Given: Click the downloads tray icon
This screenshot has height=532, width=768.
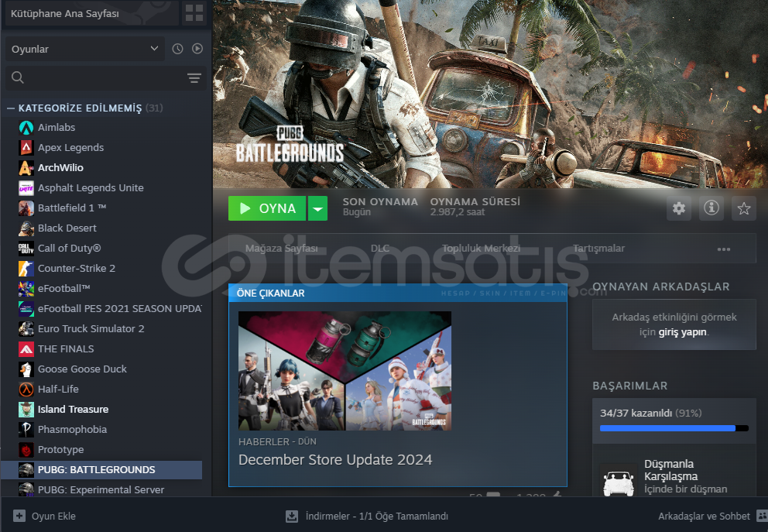Looking at the screenshot, I should click(x=292, y=516).
